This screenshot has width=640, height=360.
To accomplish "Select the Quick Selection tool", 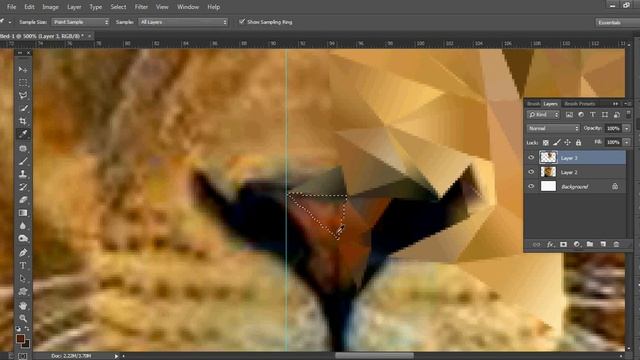I will click(x=23, y=108).
